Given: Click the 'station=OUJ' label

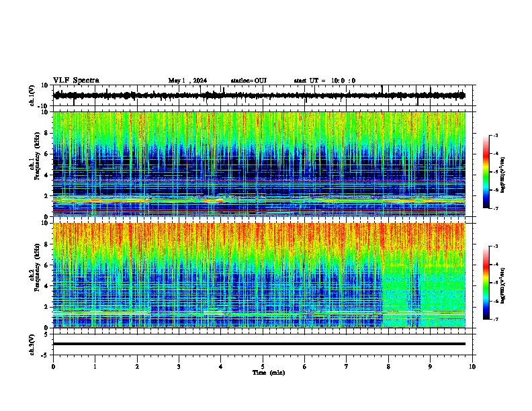Looking at the screenshot, I should (249, 81).
